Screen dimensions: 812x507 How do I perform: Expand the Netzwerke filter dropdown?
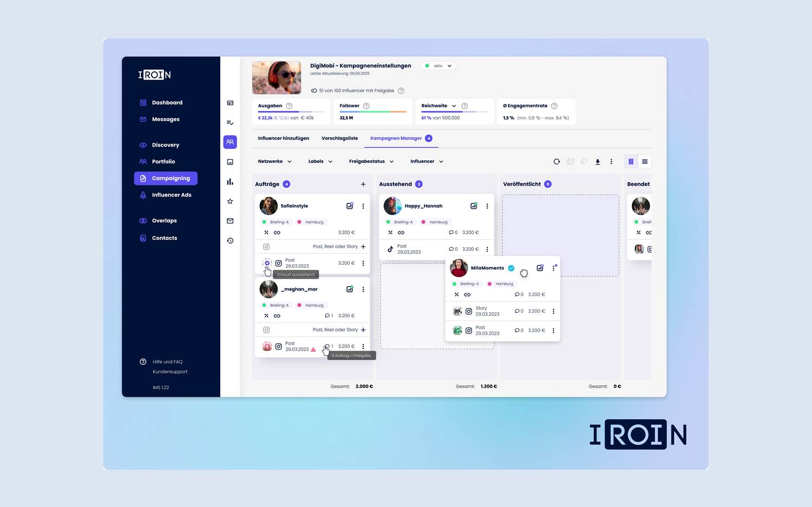coord(274,162)
